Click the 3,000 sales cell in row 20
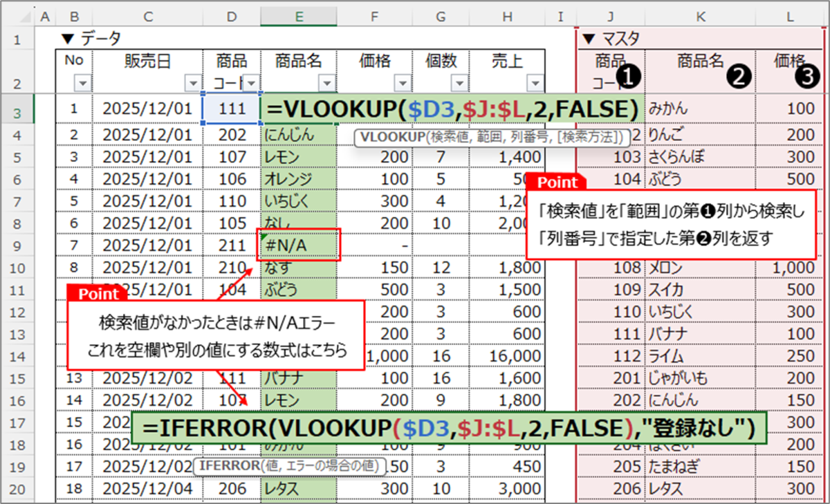Screen dimensions: 830x504 pyautogui.click(x=508, y=488)
